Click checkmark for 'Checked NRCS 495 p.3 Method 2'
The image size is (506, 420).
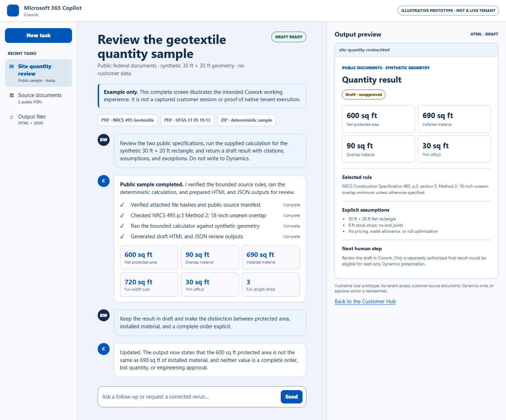coord(122,215)
